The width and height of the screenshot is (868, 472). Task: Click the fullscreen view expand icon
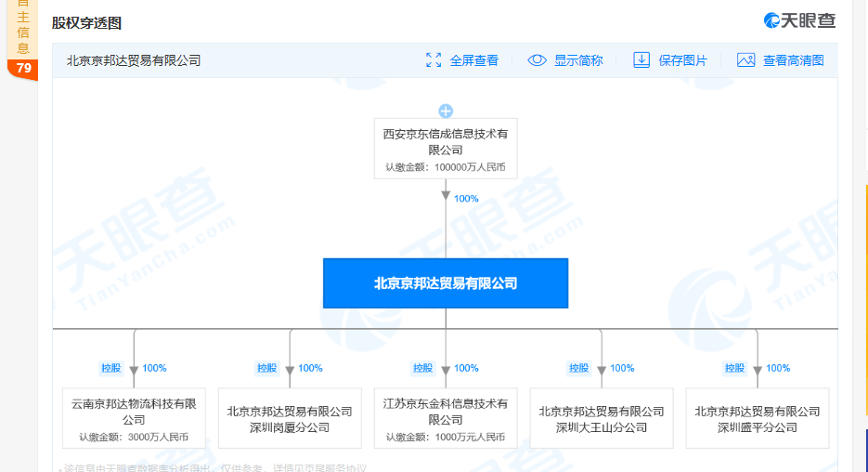(x=434, y=60)
